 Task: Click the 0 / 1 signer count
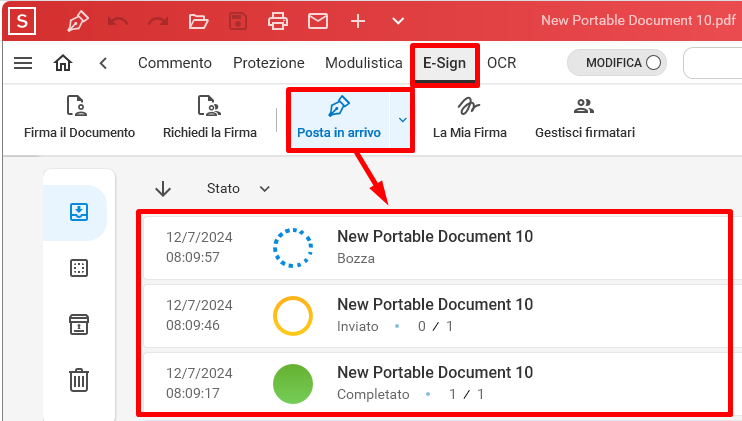[435, 326]
